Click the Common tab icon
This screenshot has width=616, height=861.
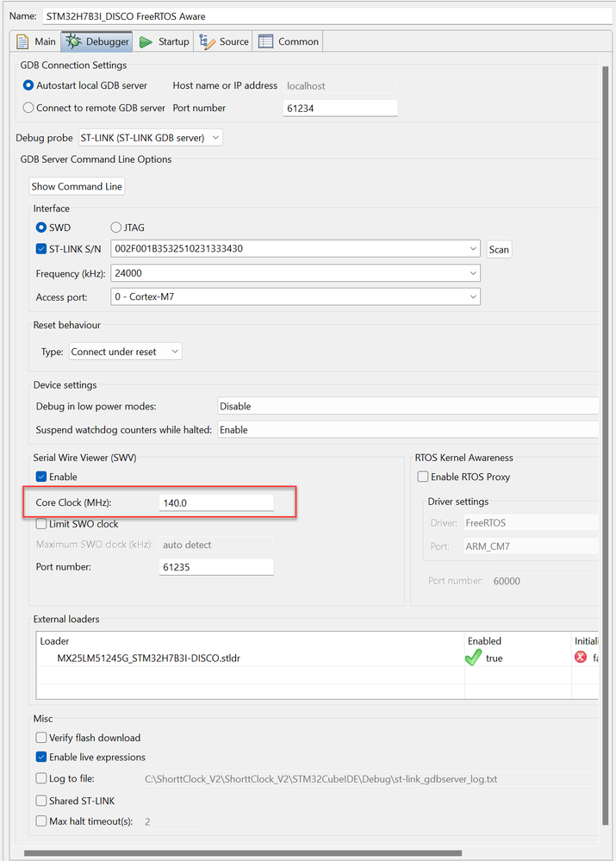[265, 41]
